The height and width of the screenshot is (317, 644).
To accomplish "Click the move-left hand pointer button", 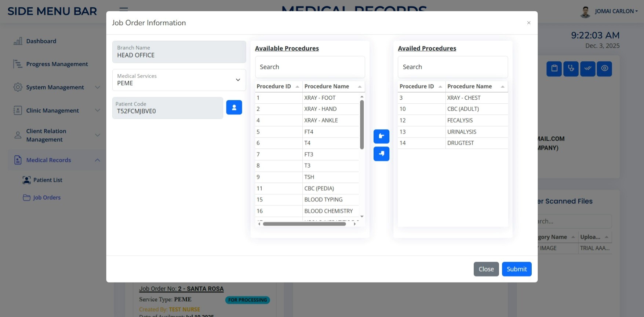I will click(x=381, y=136).
